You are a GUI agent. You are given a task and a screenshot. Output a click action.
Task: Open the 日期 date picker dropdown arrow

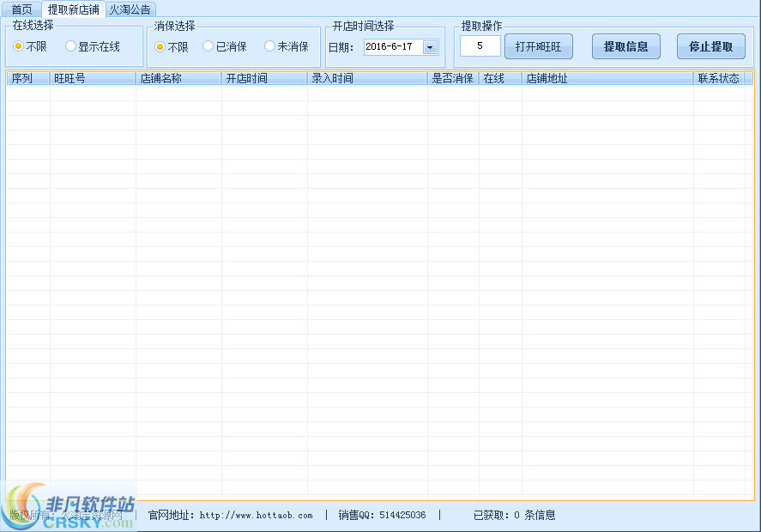point(430,47)
